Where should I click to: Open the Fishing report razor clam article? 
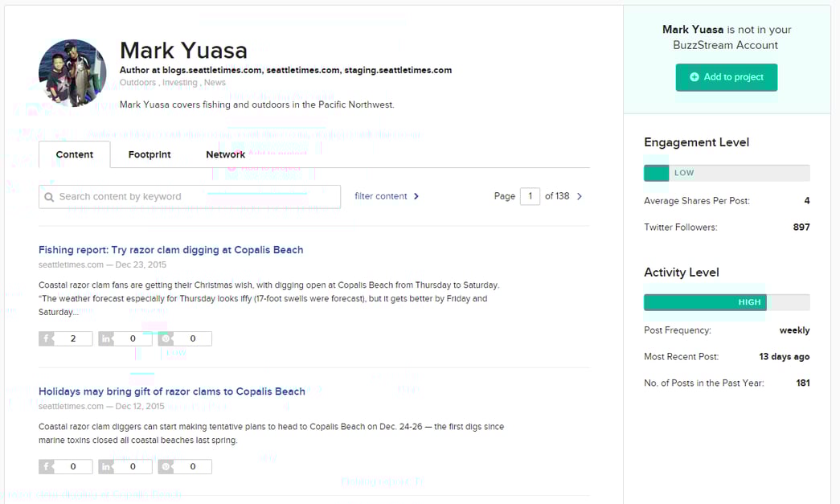171,250
